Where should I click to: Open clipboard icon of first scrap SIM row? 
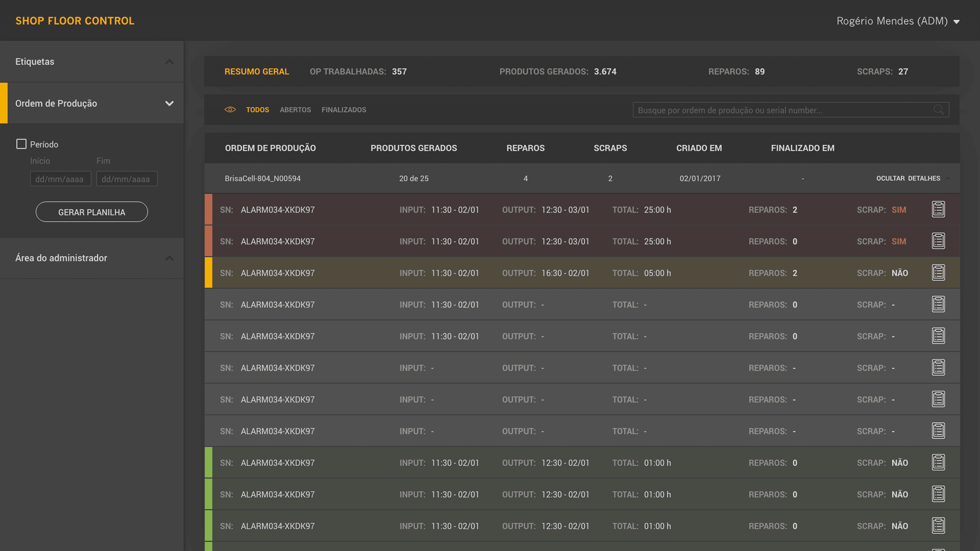[938, 210]
